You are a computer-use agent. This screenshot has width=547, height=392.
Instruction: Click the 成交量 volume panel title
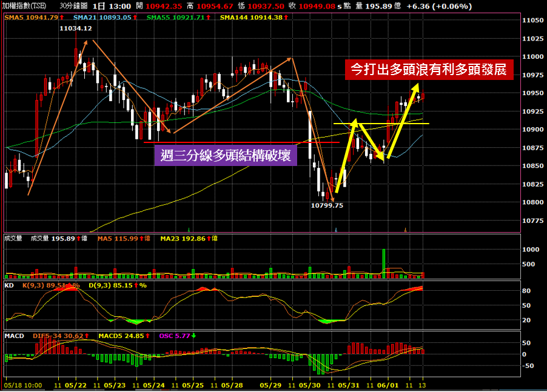[13, 239]
